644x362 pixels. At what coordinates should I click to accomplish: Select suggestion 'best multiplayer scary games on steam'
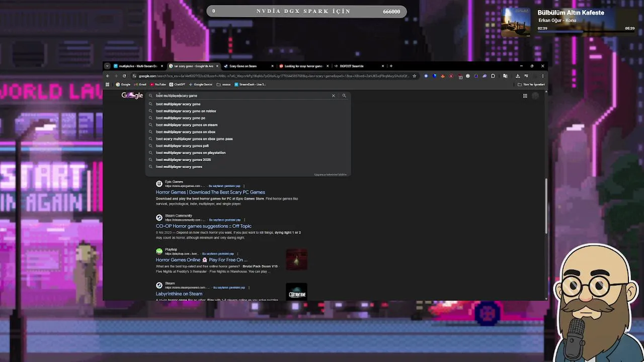point(187,125)
